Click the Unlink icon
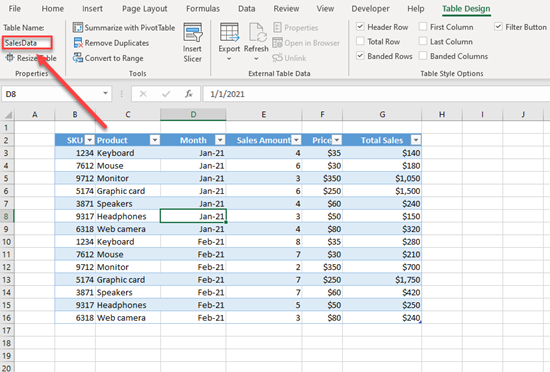550x372 pixels. [277, 58]
